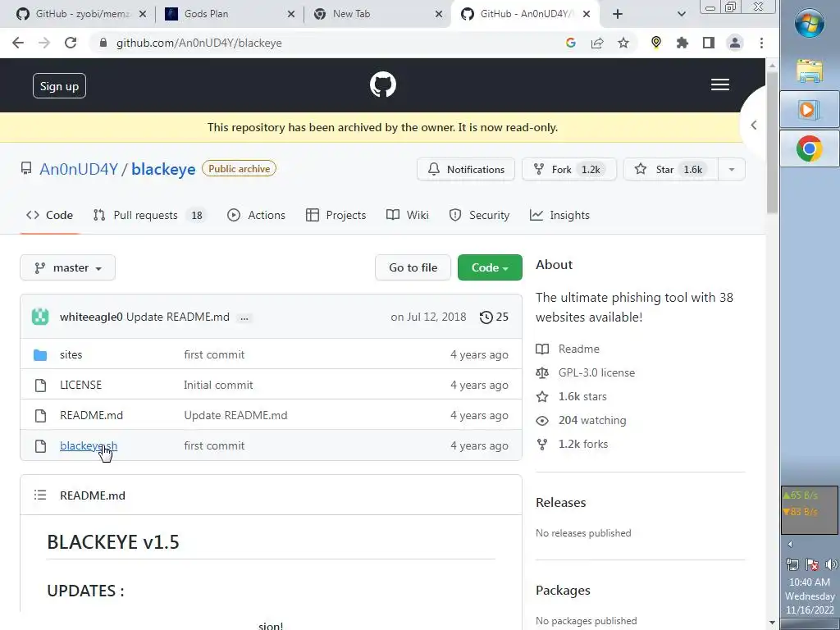Click the whiteeagle0 author link

point(92,317)
